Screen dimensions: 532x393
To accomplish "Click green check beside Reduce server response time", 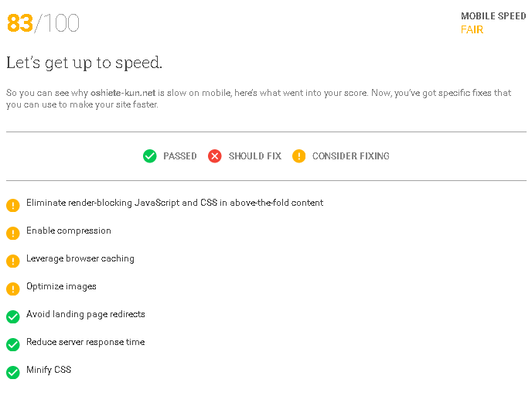I will [x=13, y=344].
